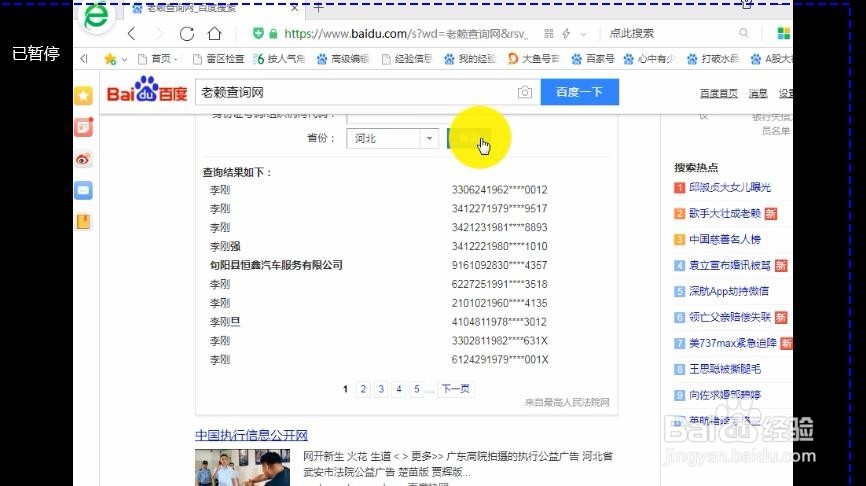Click hot search 美737max紧急迫降
This screenshot has height=486, width=866.
coord(732,343)
